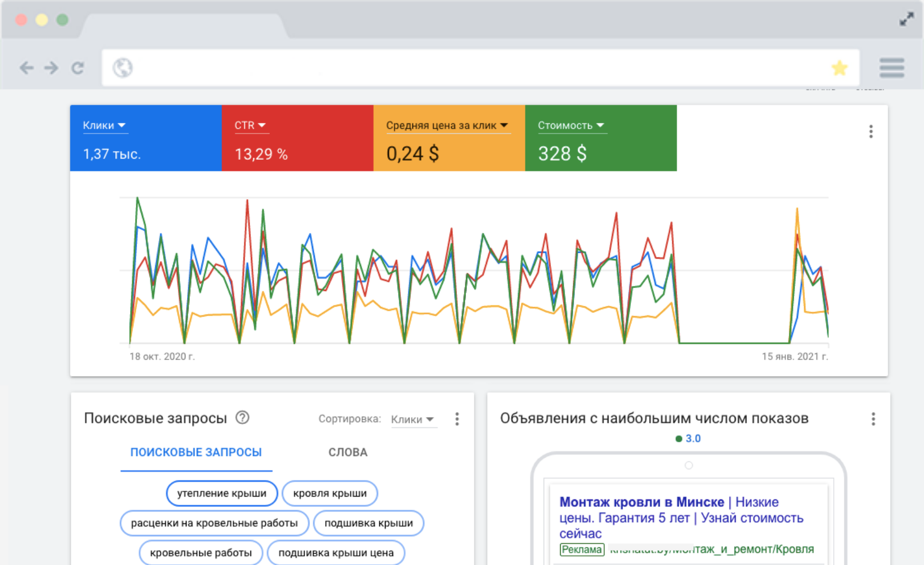Click the 328 $ total cost value

pyautogui.click(x=562, y=154)
